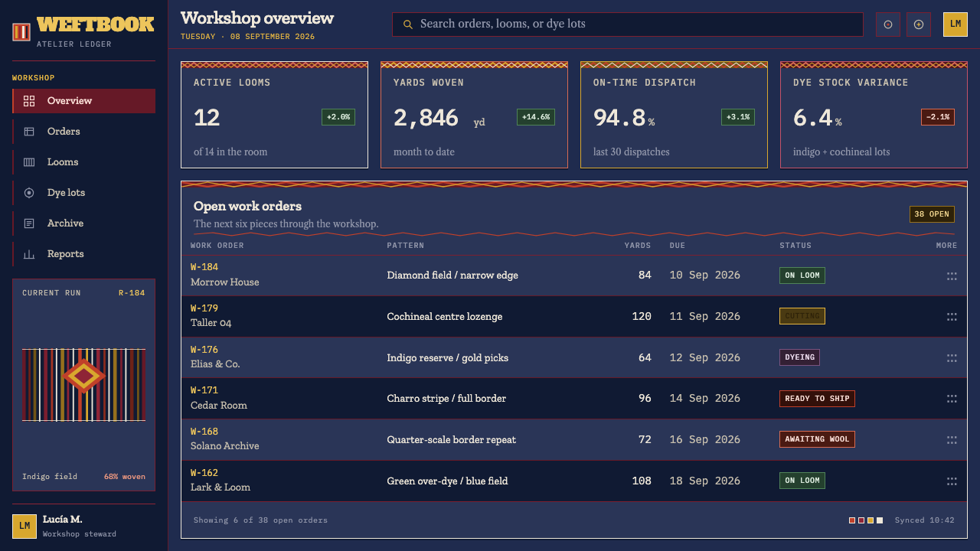Click the 38 OPEN badge
Screen dimensions: 980x551
[932, 214]
